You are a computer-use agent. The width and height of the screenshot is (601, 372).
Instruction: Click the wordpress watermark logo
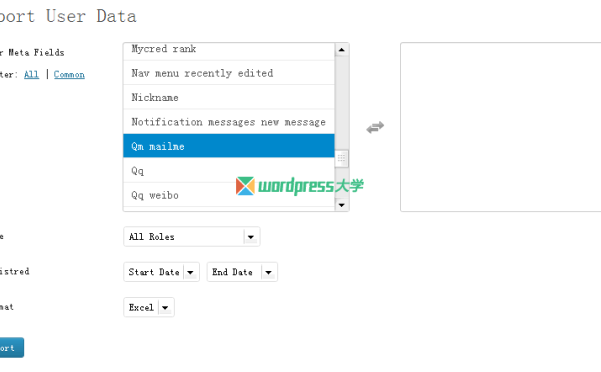(x=299, y=186)
